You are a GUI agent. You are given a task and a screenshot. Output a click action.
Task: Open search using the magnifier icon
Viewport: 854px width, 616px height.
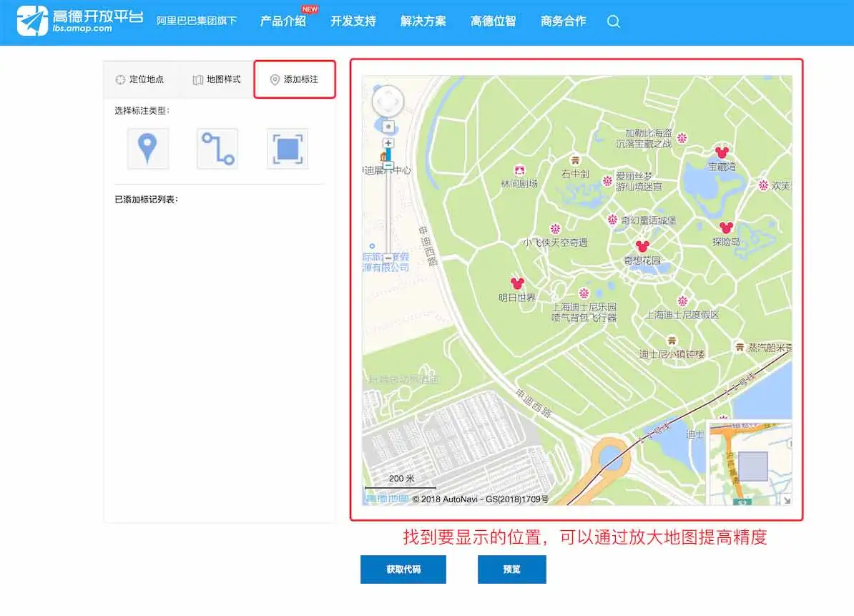pos(613,21)
